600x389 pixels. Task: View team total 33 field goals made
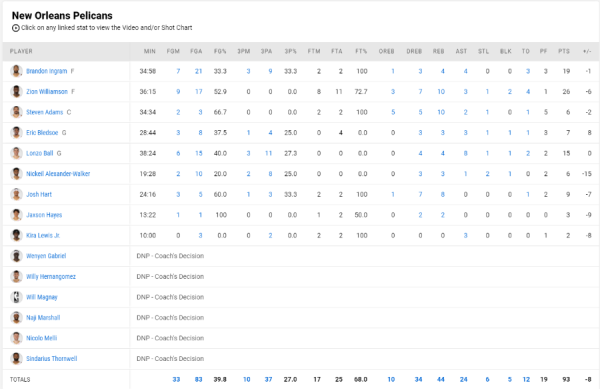pos(176,379)
